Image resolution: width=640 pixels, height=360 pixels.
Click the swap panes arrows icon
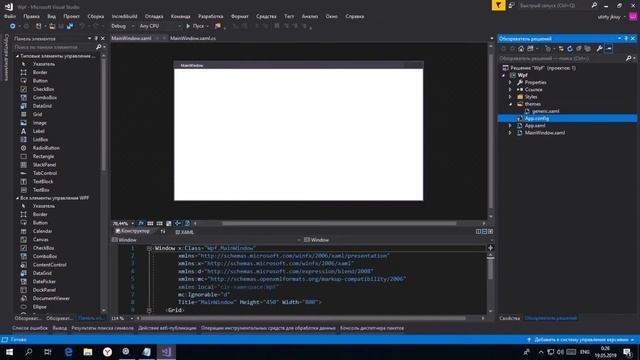click(163, 232)
